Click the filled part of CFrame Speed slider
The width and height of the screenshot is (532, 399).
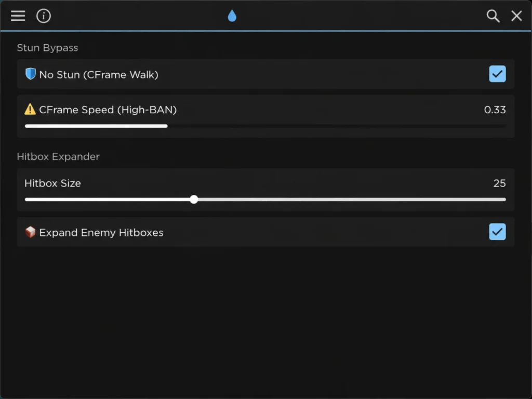point(96,126)
